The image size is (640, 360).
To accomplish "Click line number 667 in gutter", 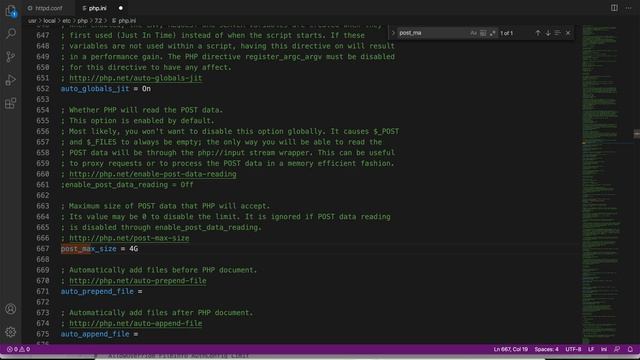I will (42, 249).
